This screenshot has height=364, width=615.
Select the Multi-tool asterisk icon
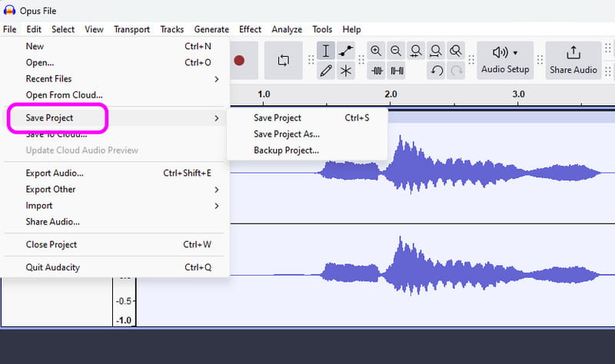pyautogui.click(x=345, y=71)
